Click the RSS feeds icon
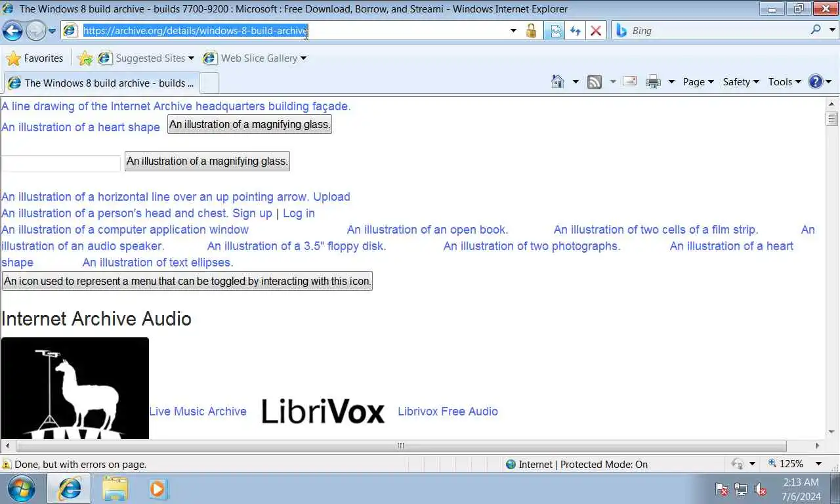Image resolution: width=840 pixels, height=504 pixels. point(595,82)
